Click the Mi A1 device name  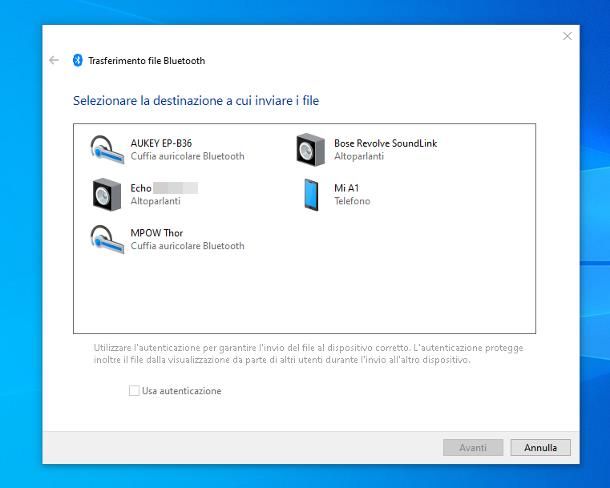coord(346,188)
